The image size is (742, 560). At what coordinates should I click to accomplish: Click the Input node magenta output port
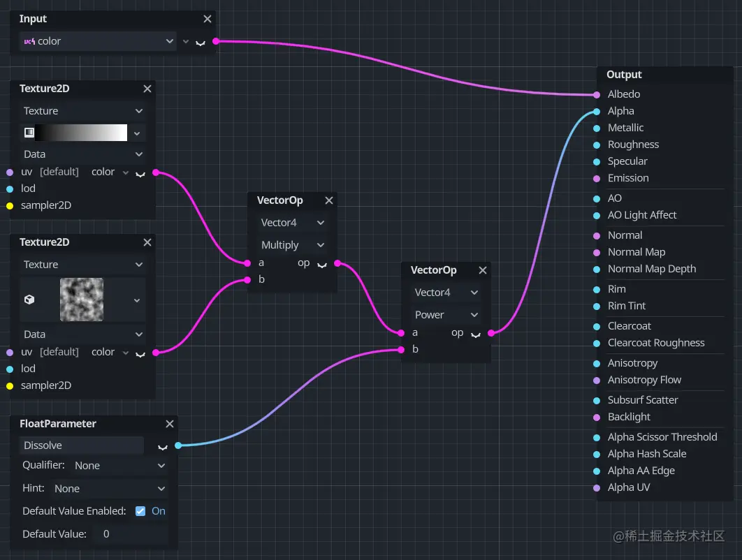[x=216, y=42]
